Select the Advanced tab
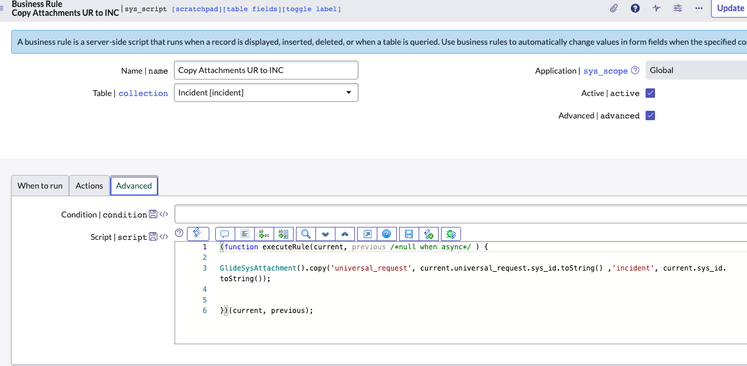The height and width of the screenshot is (366, 747). 134,186
